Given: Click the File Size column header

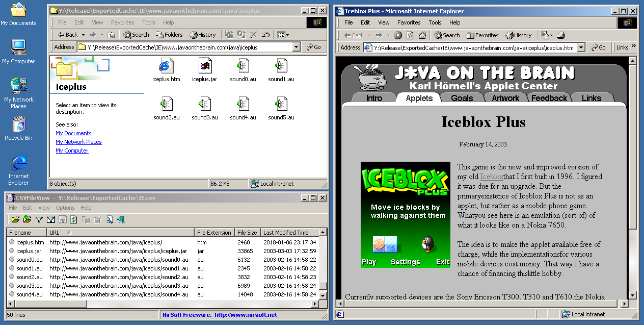Looking at the screenshot, I should coord(247,232).
